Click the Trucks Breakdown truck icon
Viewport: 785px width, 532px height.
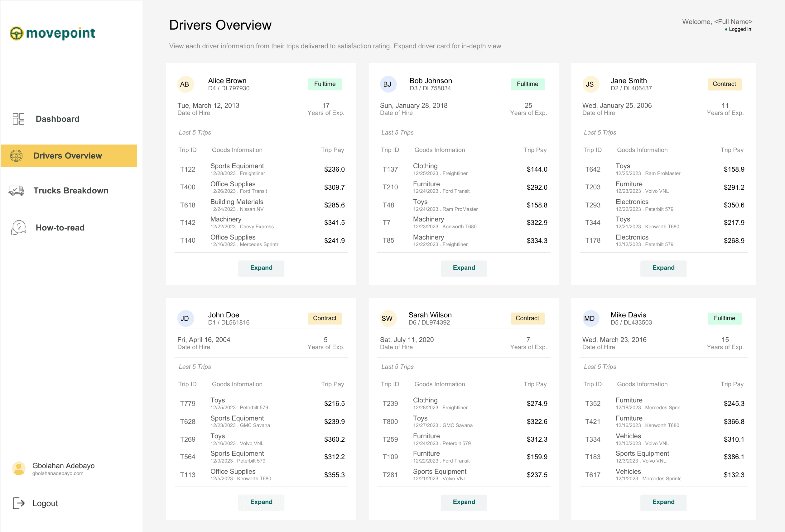16,190
